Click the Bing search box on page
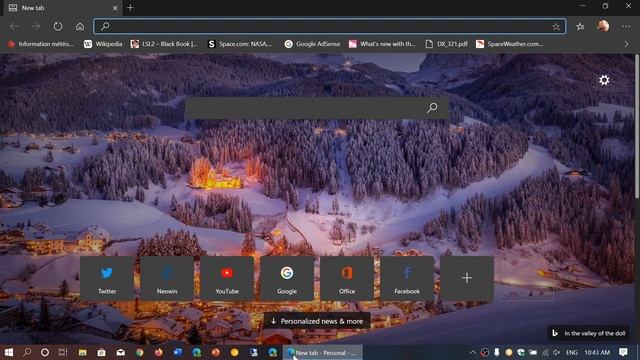640x360 pixels. [317, 108]
